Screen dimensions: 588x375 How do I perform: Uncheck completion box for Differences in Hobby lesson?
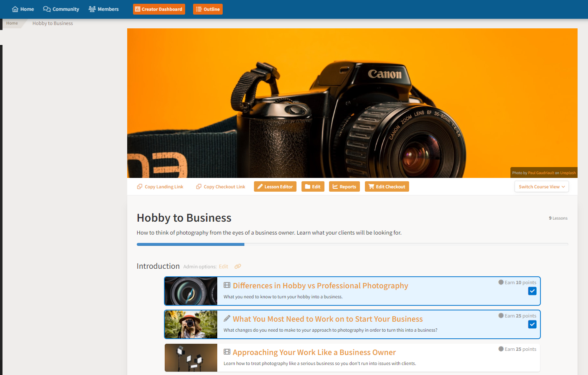click(532, 291)
